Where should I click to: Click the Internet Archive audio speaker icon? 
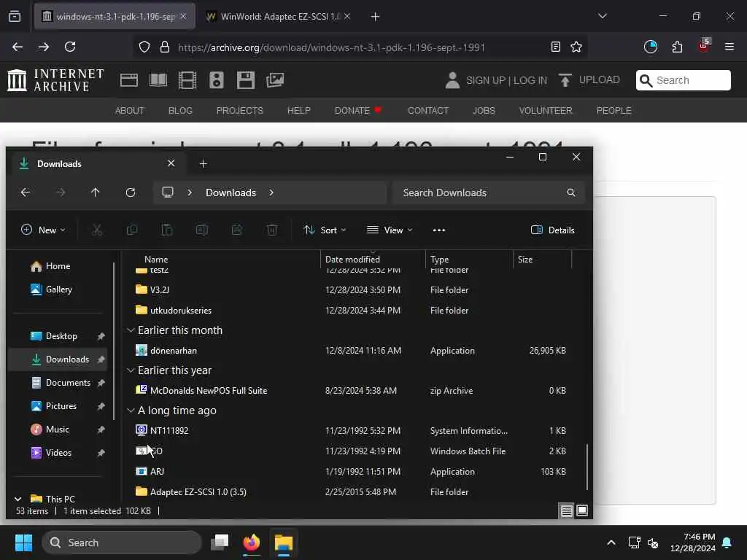click(216, 80)
